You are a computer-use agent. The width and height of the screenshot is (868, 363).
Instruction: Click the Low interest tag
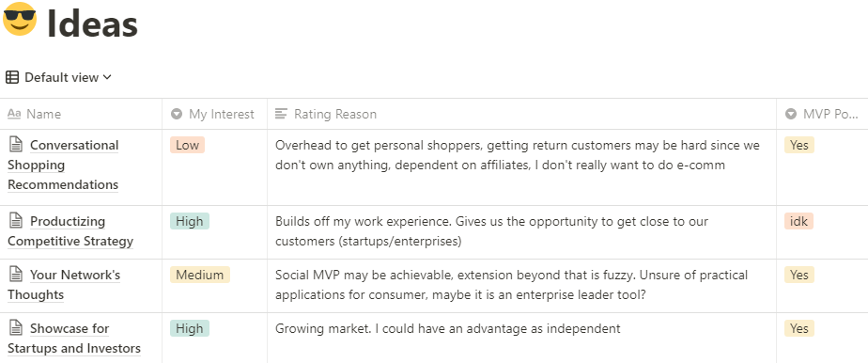[x=187, y=145]
